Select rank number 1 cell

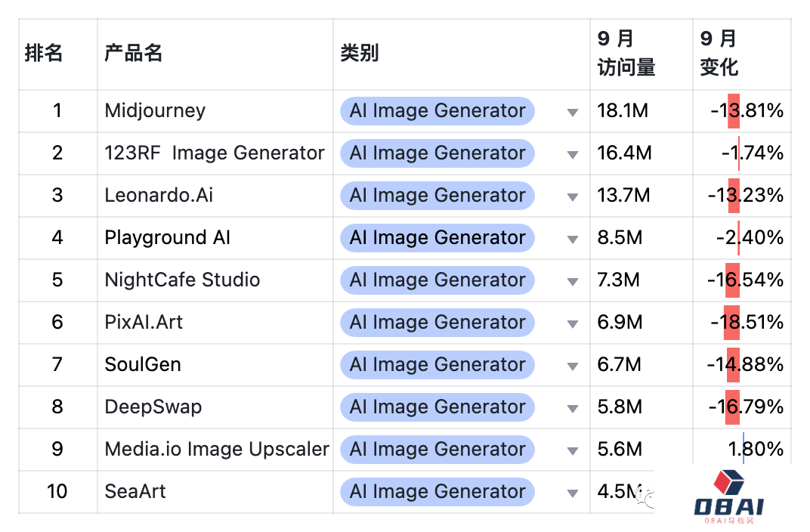pos(58,111)
